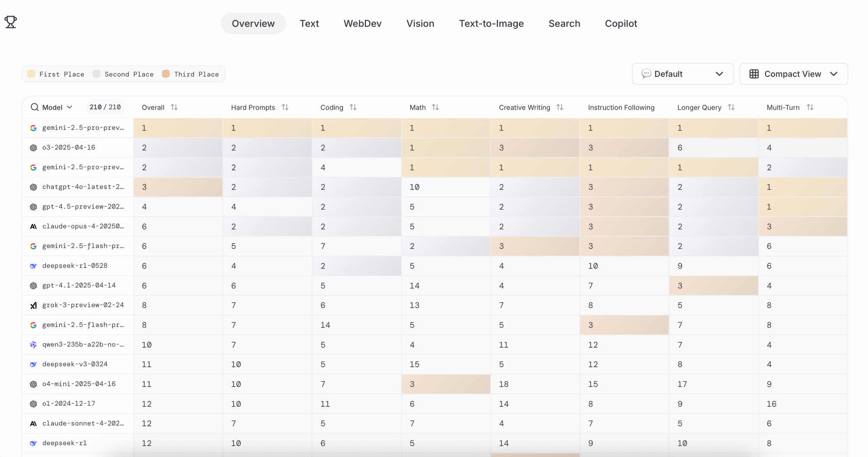
Task: Expand the Model filter dropdown
Action: pos(57,107)
